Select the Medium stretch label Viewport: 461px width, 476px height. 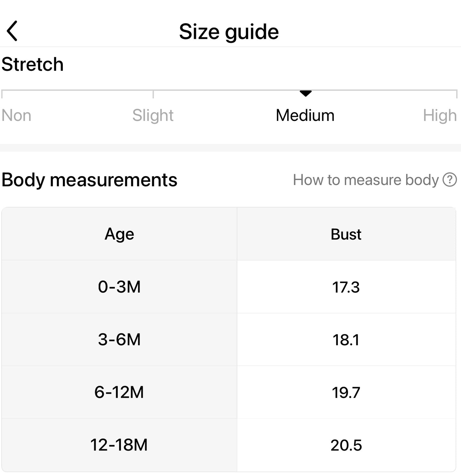click(305, 115)
